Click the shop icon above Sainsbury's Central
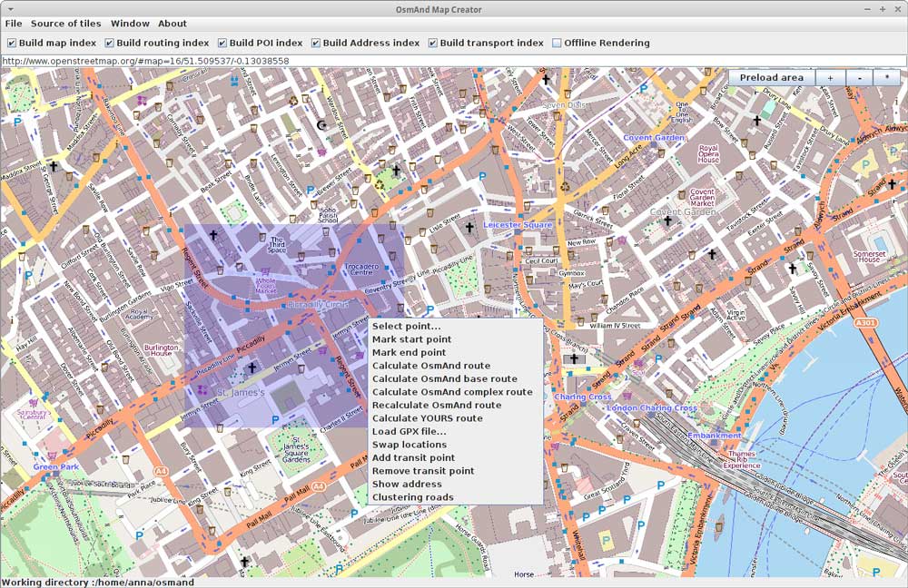This screenshot has height=588, width=908. click(34, 402)
